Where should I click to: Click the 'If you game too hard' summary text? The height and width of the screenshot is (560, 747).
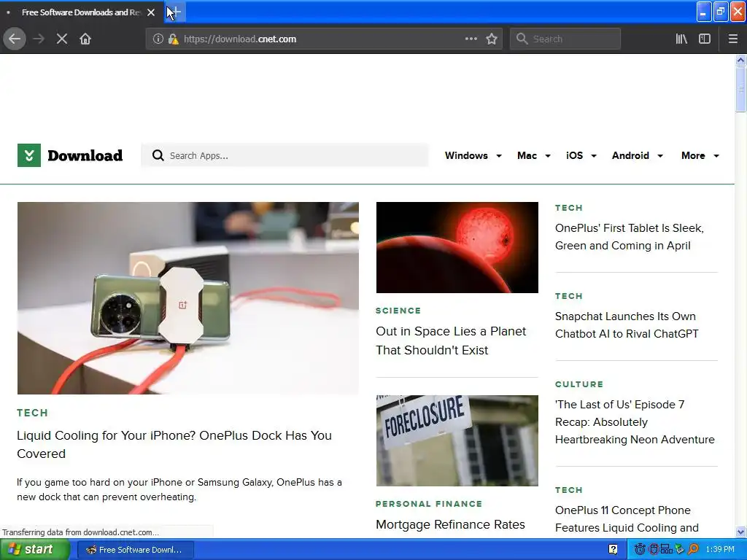pyautogui.click(x=179, y=489)
